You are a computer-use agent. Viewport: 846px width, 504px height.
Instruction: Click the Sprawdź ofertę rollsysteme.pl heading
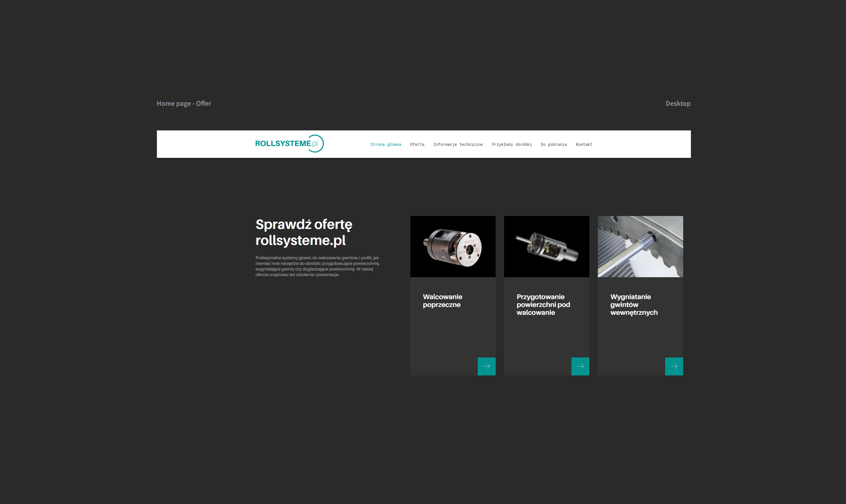tap(304, 232)
